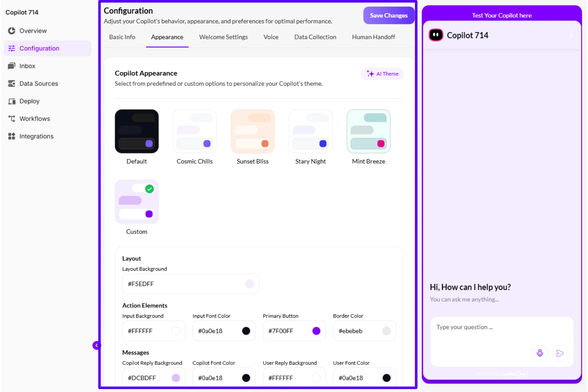Select the Default dark theme

tap(136, 131)
